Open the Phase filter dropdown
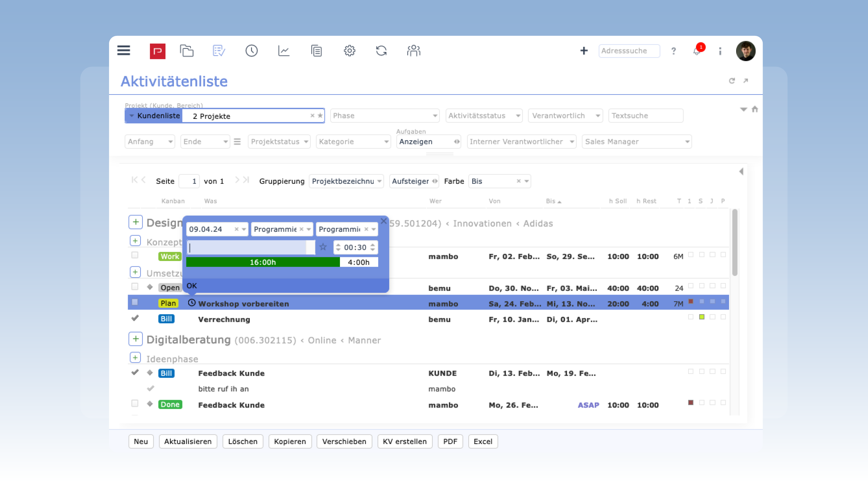868x488 pixels. click(x=384, y=116)
